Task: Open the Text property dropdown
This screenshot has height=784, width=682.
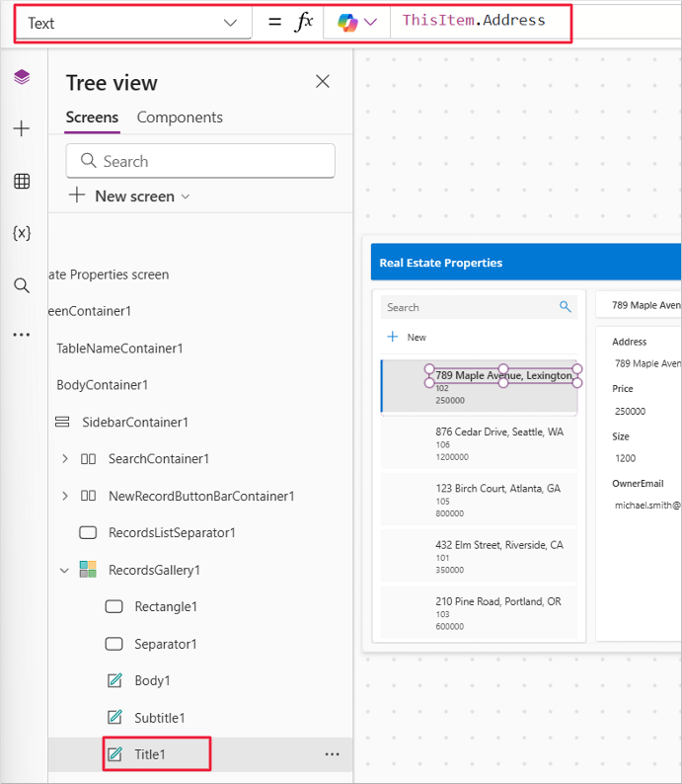Action: pos(134,23)
